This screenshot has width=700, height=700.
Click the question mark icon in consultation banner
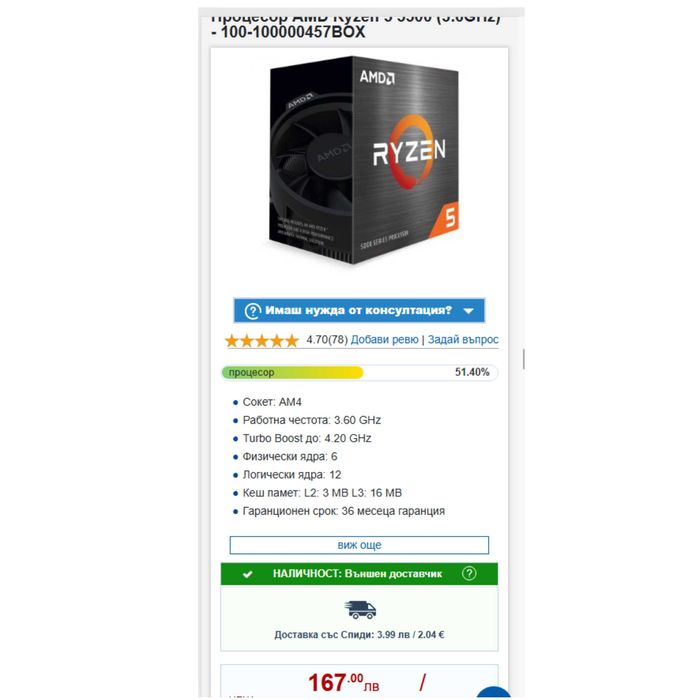pyautogui.click(x=252, y=311)
